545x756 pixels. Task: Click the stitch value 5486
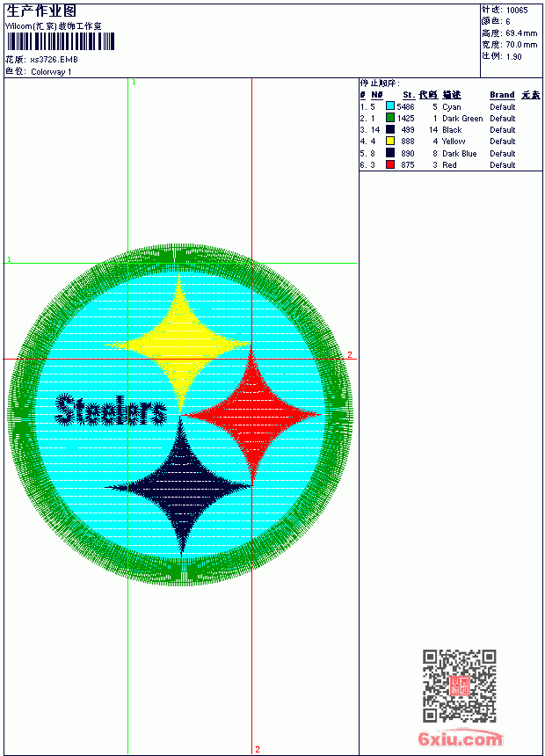[x=405, y=107]
